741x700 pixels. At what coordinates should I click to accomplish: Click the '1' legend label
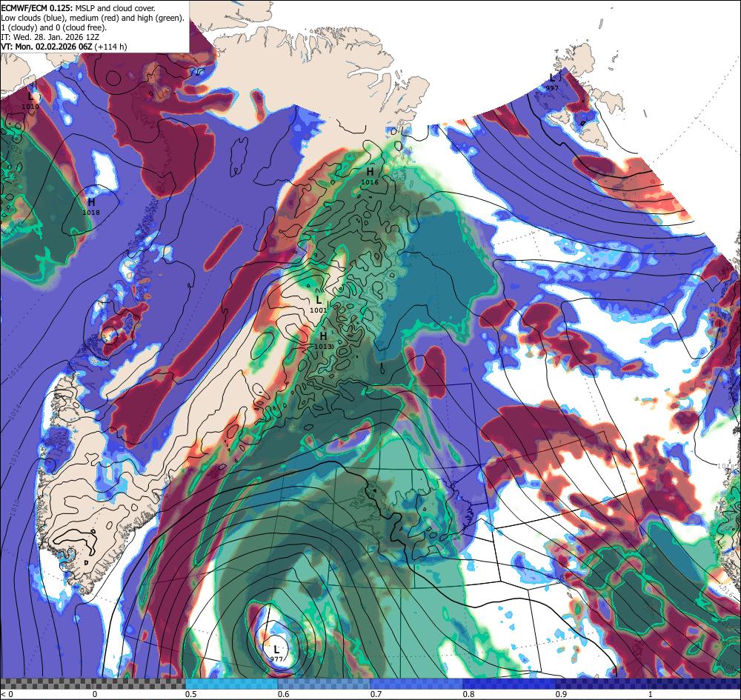tap(650, 694)
